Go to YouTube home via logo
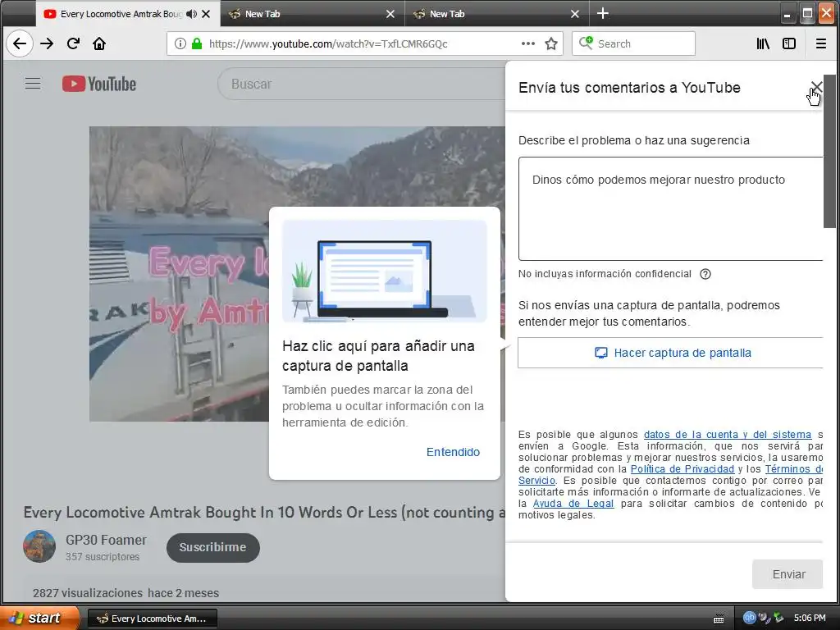The width and height of the screenshot is (840, 630). click(x=99, y=84)
